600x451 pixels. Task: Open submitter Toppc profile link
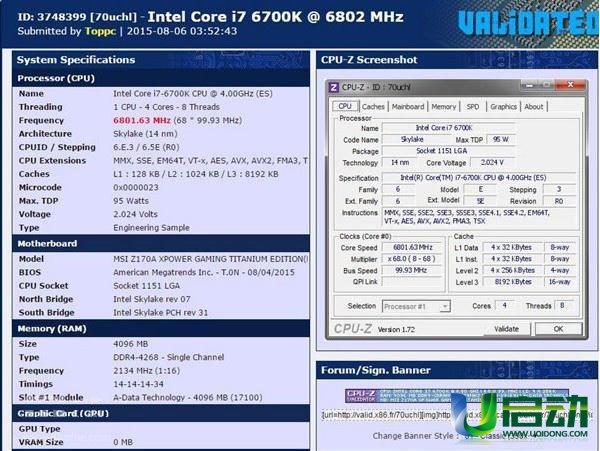coord(100,31)
